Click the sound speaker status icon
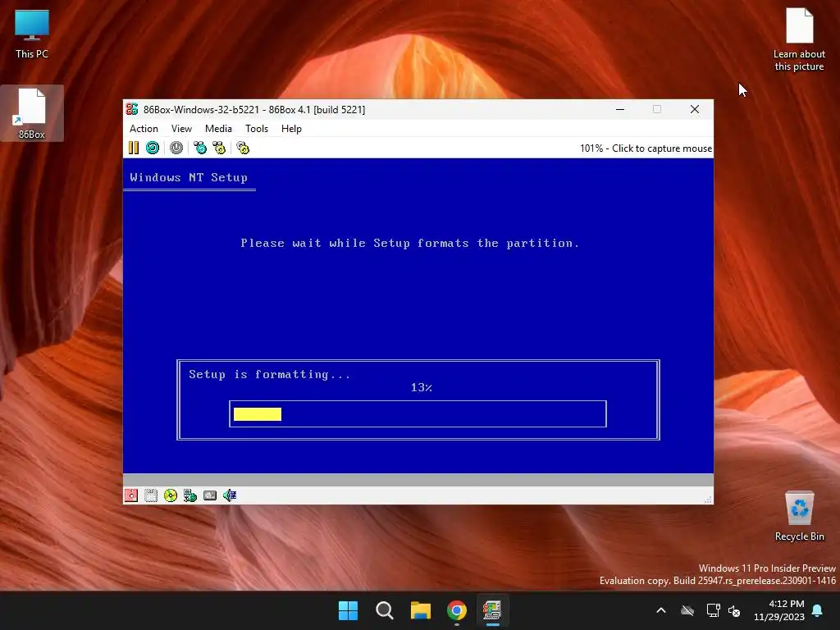This screenshot has width=840, height=630. point(230,495)
